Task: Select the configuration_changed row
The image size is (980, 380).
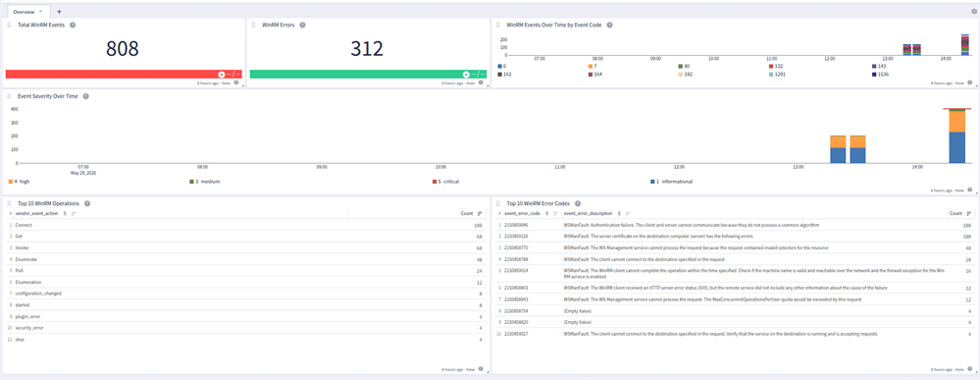Action: coord(245,294)
